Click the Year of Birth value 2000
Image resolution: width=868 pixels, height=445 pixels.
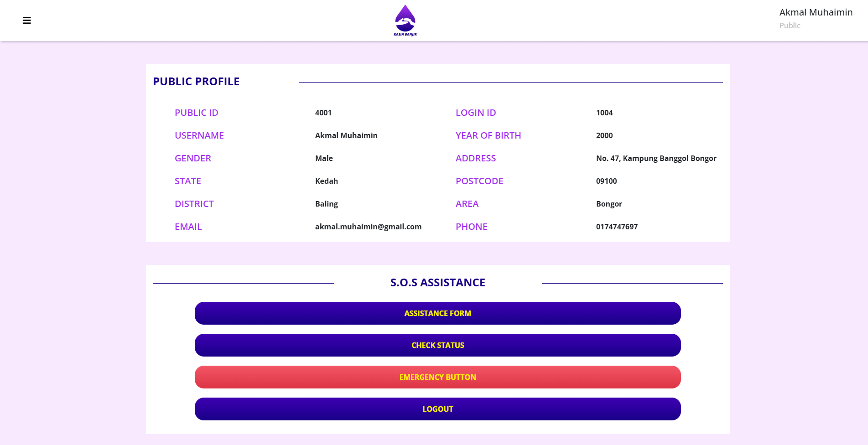coord(604,135)
